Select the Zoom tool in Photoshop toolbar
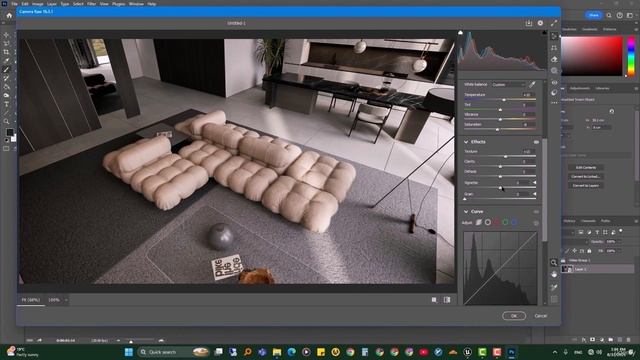This screenshot has width=640, height=360. 7,121
